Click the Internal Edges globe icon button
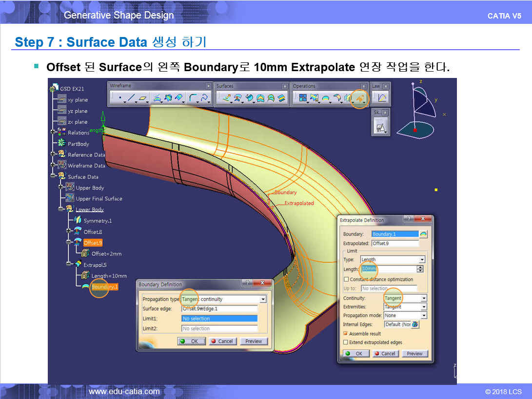The height and width of the screenshot is (399, 532). point(415,324)
